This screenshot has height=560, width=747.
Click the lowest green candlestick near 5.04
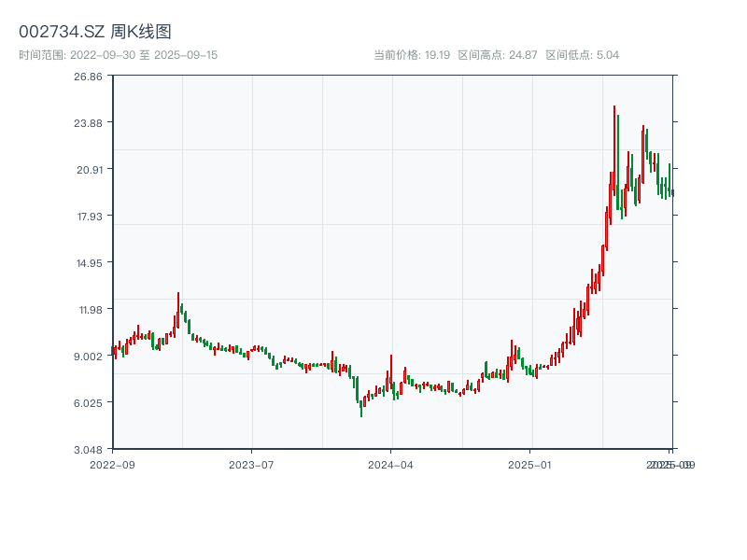click(361, 409)
